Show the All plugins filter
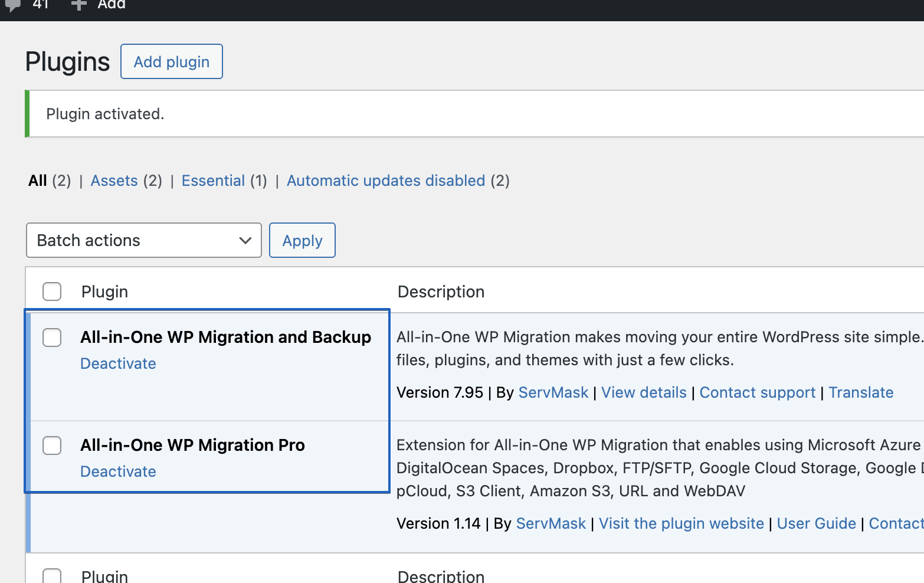Image resolution: width=924 pixels, height=583 pixels. point(38,181)
